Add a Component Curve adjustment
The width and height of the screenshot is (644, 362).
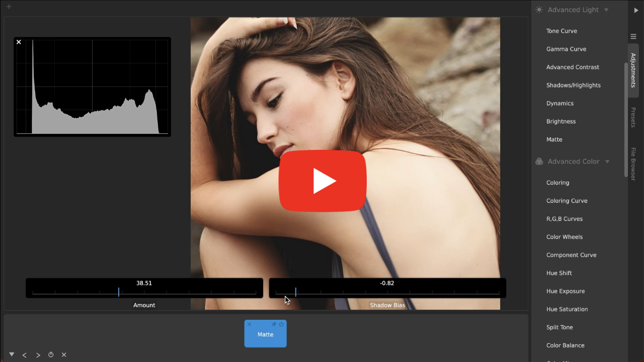pyautogui.click(x=572, y=255)
